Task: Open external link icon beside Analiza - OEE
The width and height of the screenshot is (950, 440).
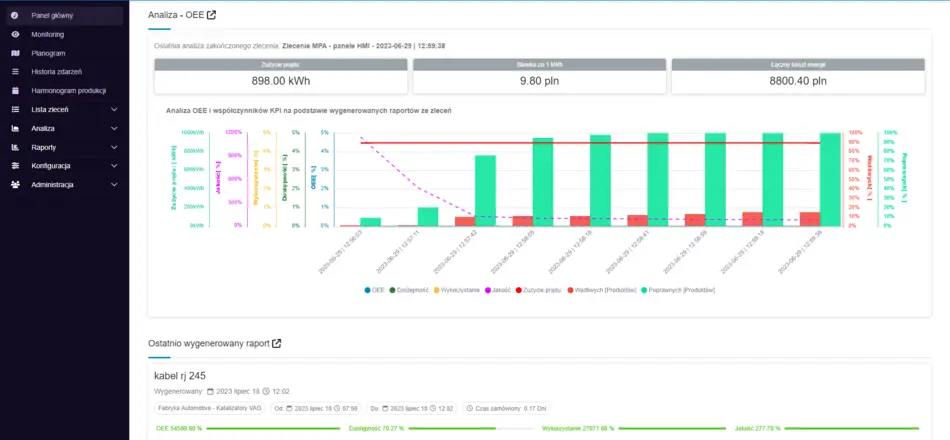Action: 211,15
